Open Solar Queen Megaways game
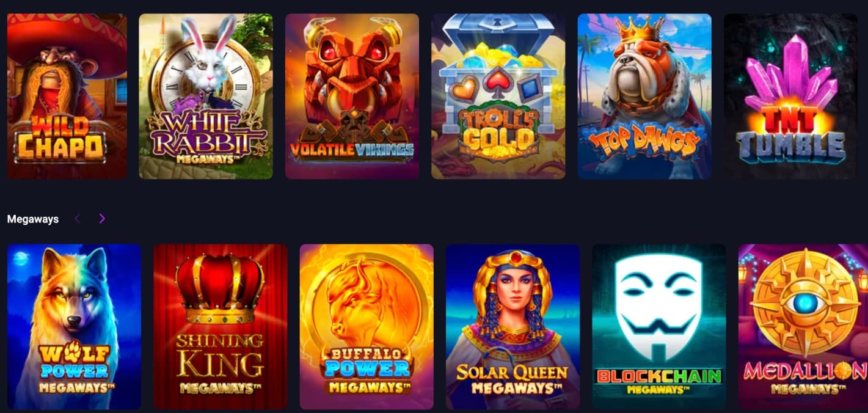868x413 pixels. click(512, 327)
